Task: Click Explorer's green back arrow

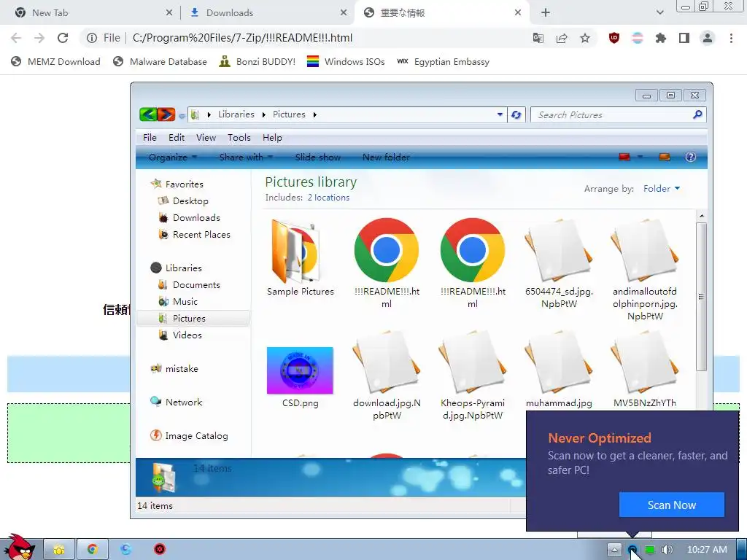Action: (148, 114)
